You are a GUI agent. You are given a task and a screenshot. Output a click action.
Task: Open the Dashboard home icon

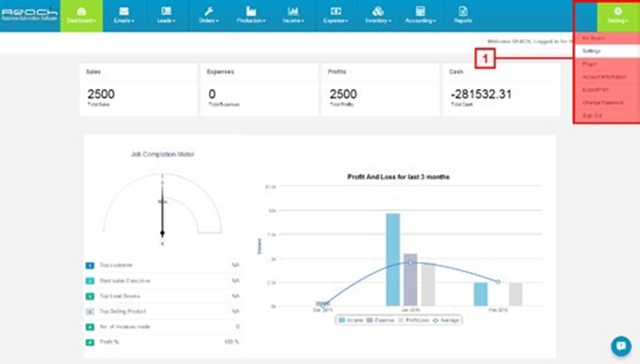point(82,11)
